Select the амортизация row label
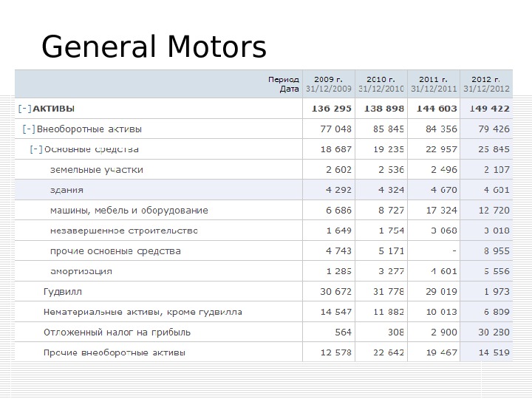 [x=81, y=271]
